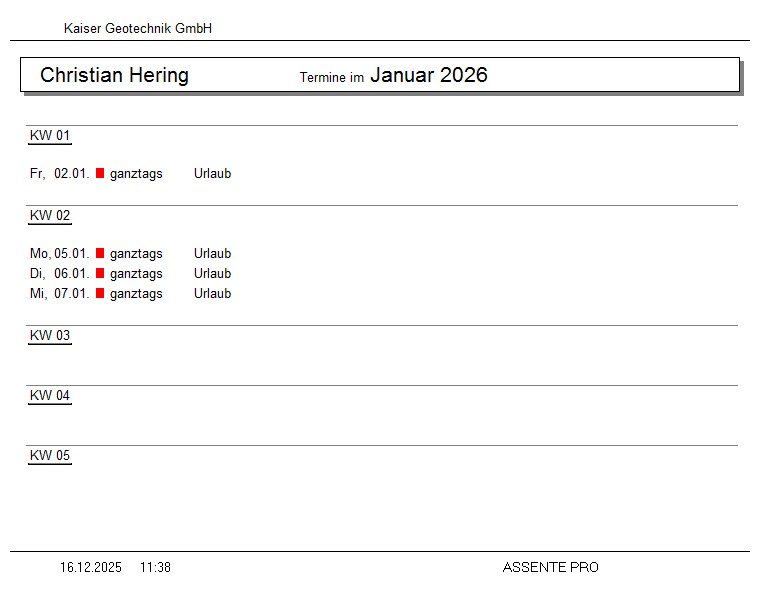Click the ganztags label on Mo, 05.01.

coord(136,254)
